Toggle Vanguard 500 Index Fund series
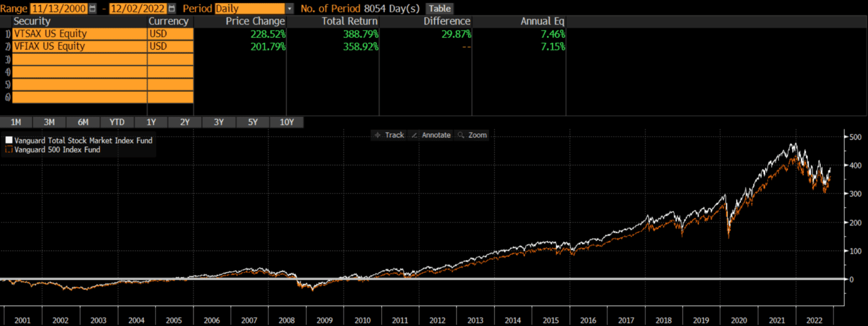The width and height of the screenshot is (868, 326). coord(9,150)
